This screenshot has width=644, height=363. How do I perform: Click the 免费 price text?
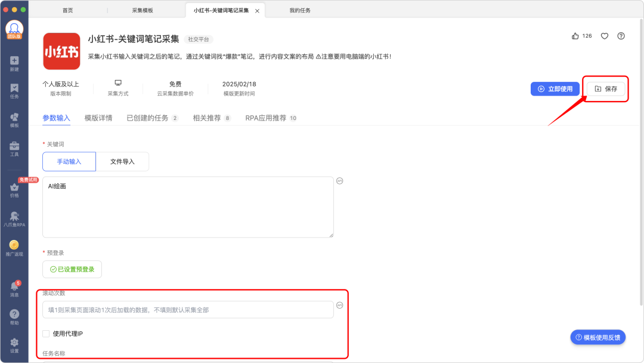pos(175,84)
